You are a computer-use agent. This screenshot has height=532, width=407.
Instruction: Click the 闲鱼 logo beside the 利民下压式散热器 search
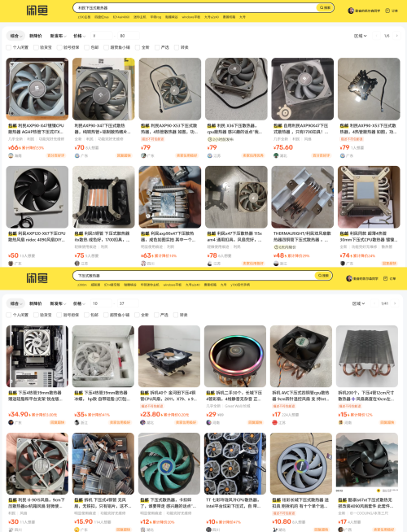coord(37,11)
